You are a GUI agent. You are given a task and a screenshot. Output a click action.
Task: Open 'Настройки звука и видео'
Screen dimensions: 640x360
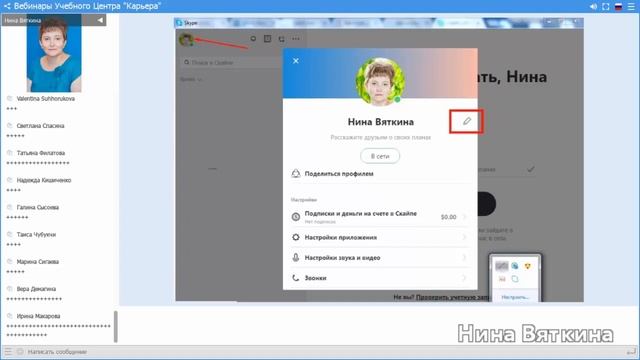pyautogui.click(x=380, y=258)
